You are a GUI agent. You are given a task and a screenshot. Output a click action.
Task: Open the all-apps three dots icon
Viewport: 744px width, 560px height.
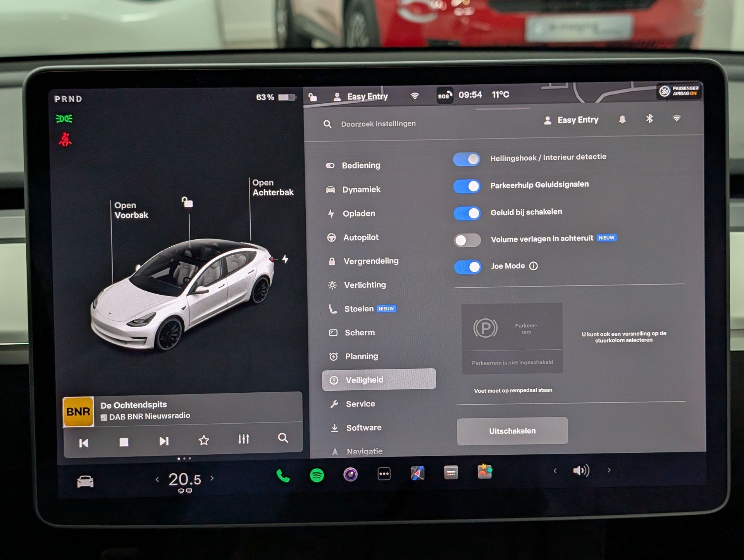384,474
